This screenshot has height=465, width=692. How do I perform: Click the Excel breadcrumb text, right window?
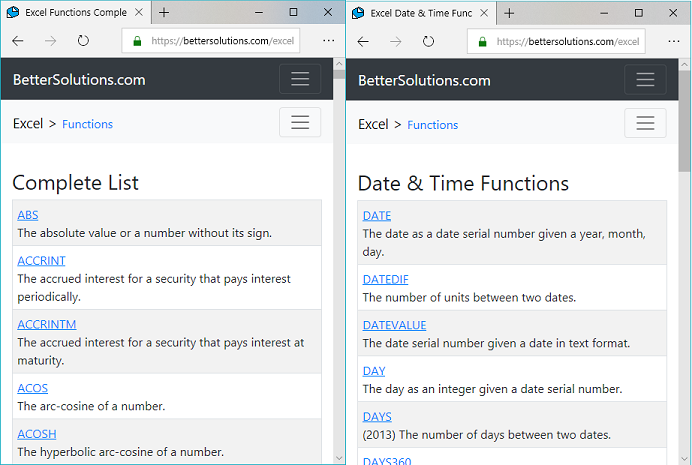point(373,125)
